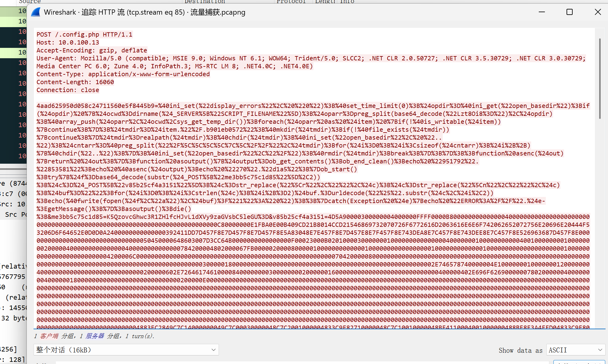Click the POST /.config.php request line
The height and width of the screenshot is (364, 608).
[x=84, y=34]
